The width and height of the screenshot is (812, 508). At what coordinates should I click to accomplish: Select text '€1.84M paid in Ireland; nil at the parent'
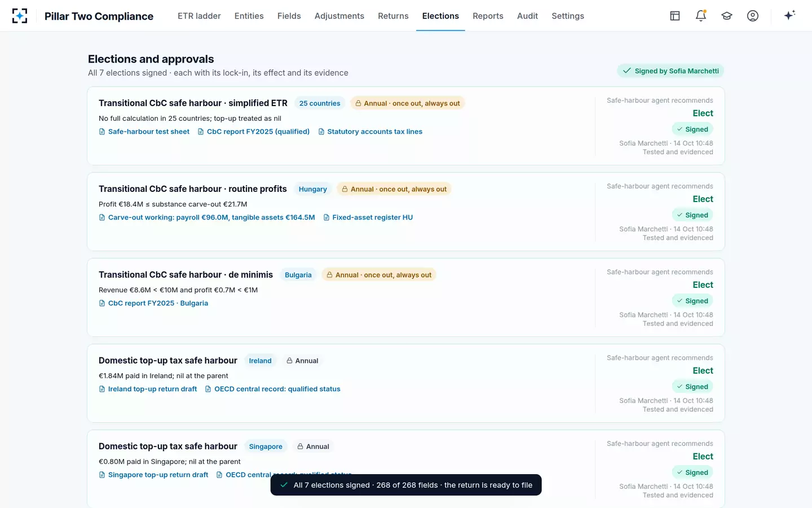163,376
